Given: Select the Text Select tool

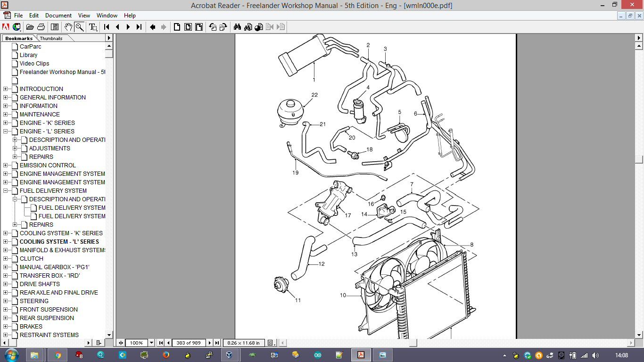Looking at the screenshot, I should (93, 27).
